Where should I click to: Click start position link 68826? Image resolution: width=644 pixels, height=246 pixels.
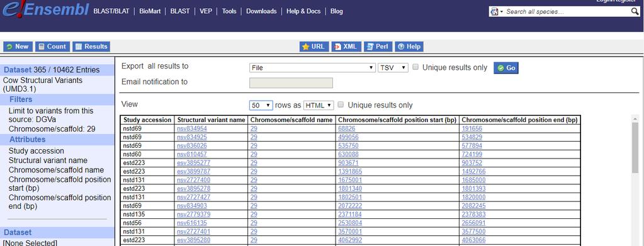347,128
